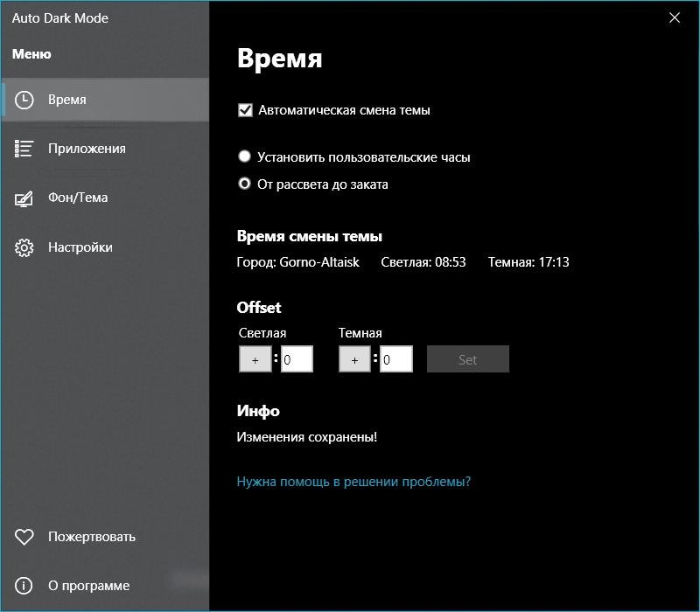The image size is (700, 612).
Task: Select the Фон/Тема menu label
Action: click(x=78, y=198)
